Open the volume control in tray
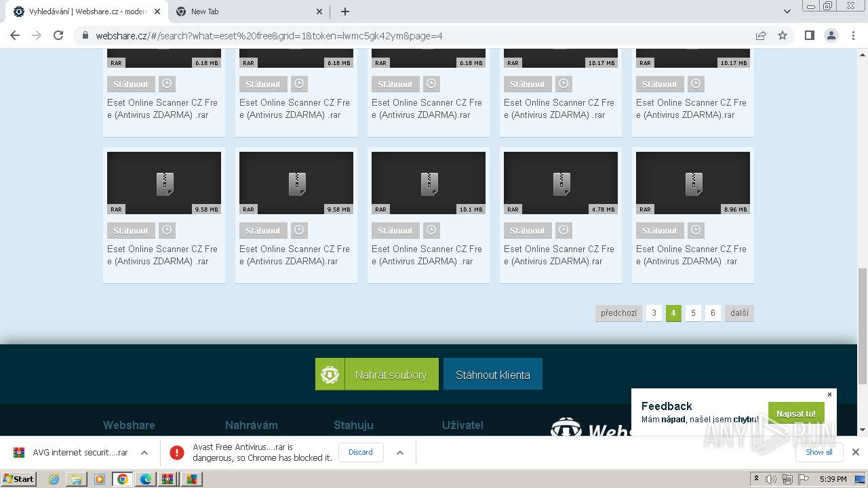Image resolution: width=868 pixels, height=488 pixels. coord(771,479)
